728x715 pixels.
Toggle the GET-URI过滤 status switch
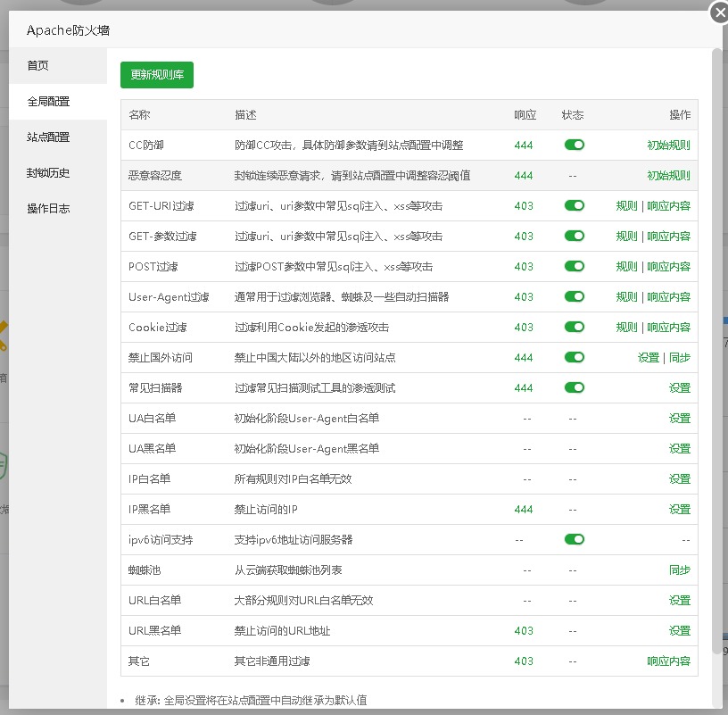click(x=575, y=205)
